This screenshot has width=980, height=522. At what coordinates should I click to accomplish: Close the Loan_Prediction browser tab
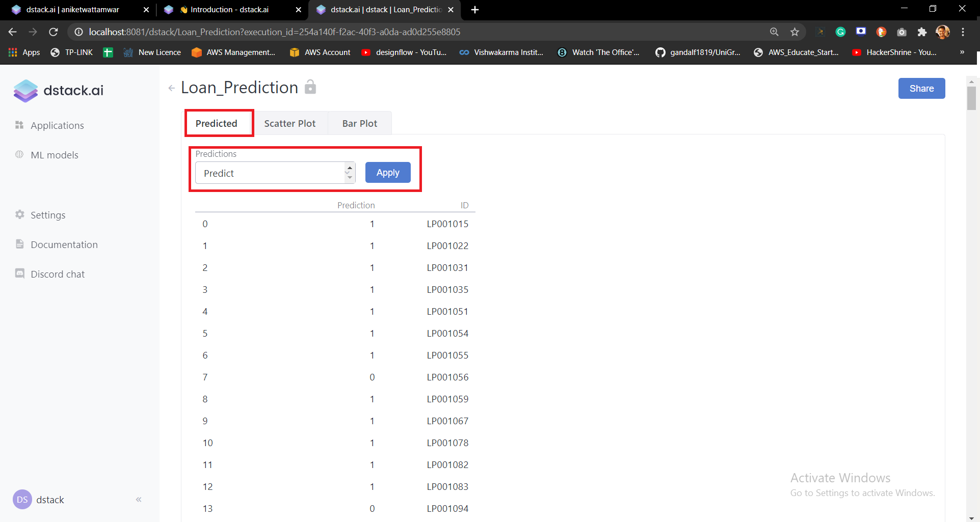point(451,10)
